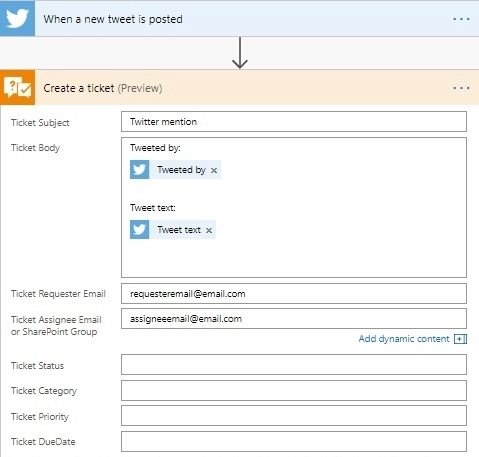Click the empty Ticket Category field
Image resolution: width=479 pixels, height=457 pixels.
(294, 390)
